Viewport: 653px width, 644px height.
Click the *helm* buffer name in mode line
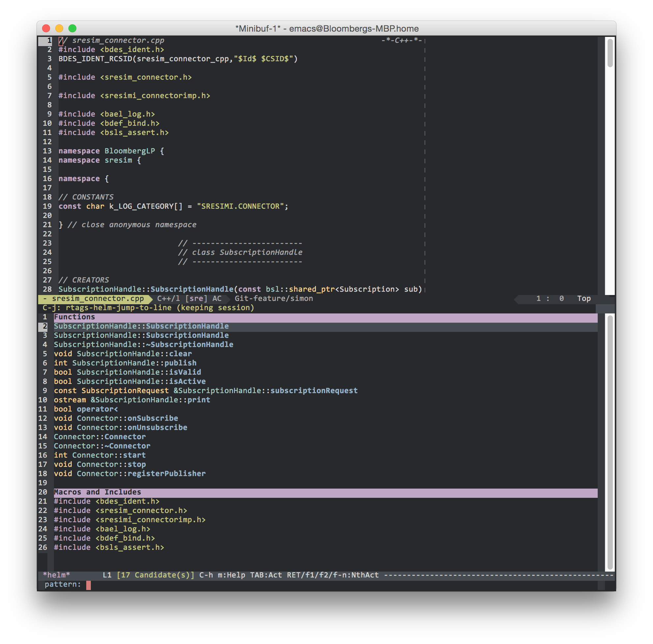[x=56, y=575]
